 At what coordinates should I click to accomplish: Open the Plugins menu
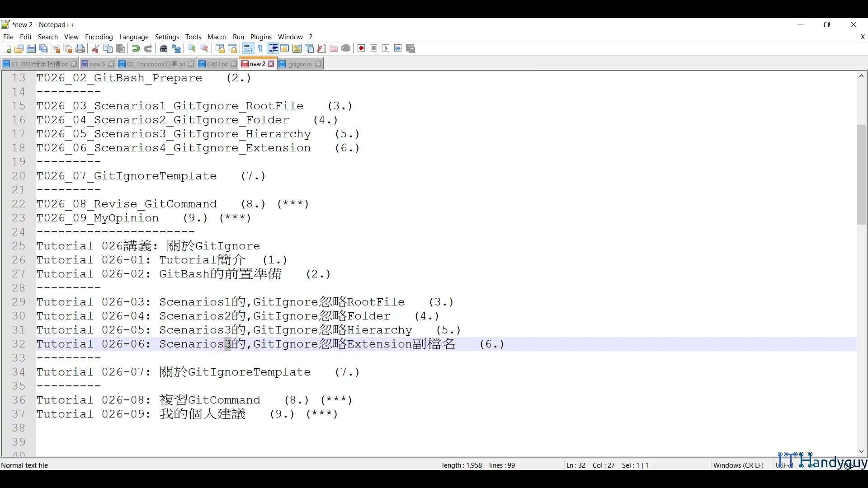click(x=261, y=37)
